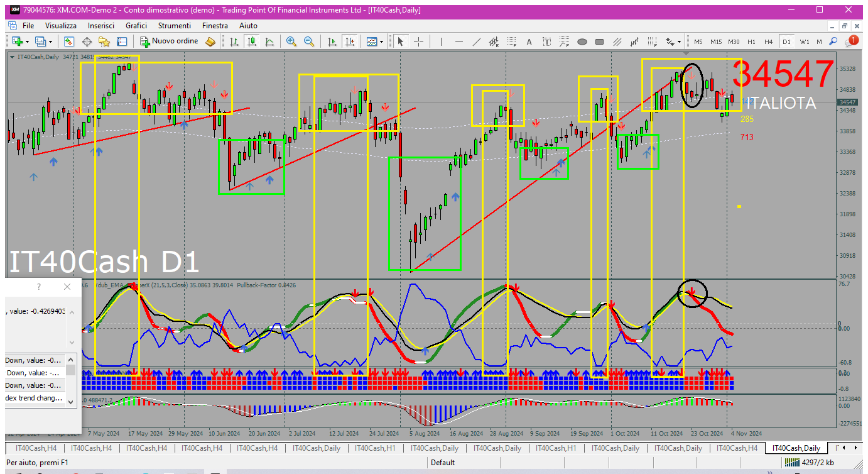
Task: Switch chart to bar chart type
Action: pos(234,41)
